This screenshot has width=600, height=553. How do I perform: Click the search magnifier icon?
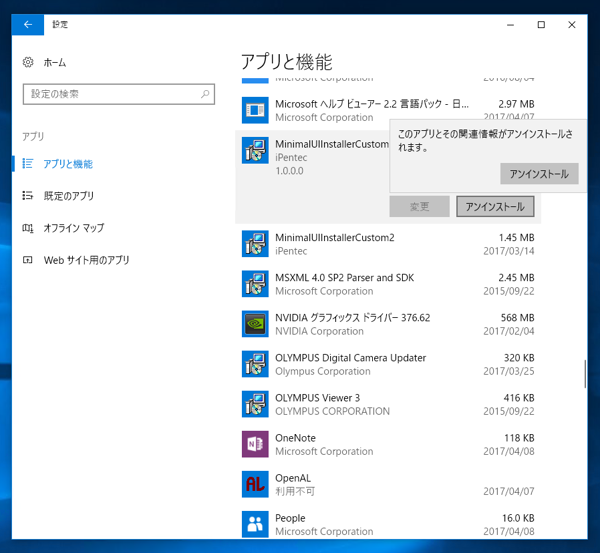(205, 94)
